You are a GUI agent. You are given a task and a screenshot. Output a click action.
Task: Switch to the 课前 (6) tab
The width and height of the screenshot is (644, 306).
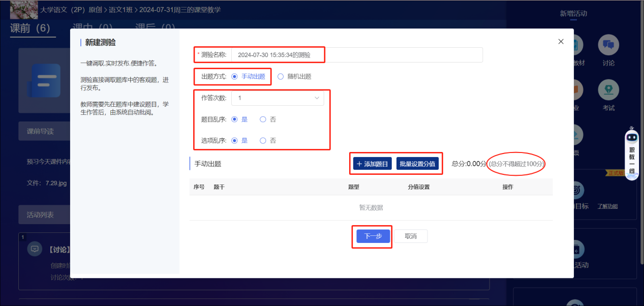click(x=30, y=28)
